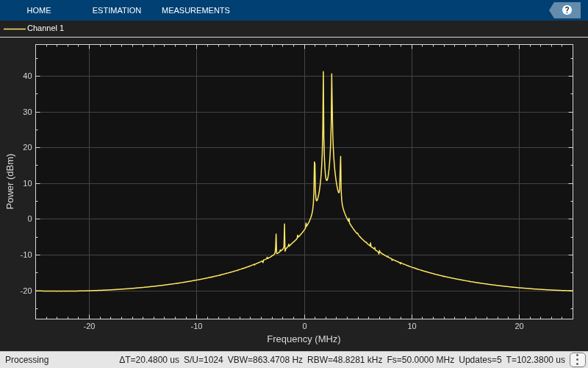Open the status bar three-dots options menu

578,360
